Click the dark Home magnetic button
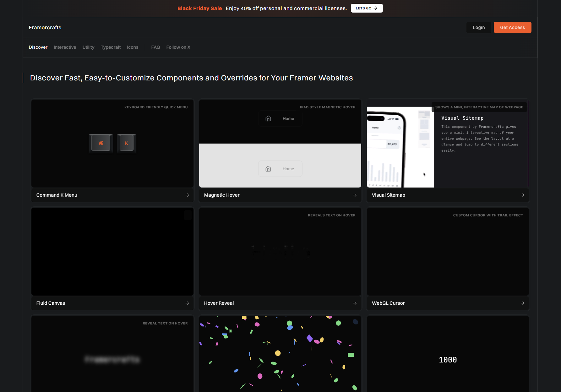The image size is (561, 392). click(x=280, y=118)
